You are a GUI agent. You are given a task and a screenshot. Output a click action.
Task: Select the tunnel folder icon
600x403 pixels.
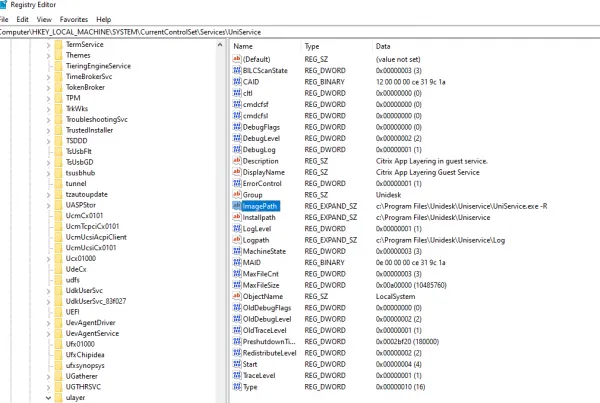(x=59, y=184)
